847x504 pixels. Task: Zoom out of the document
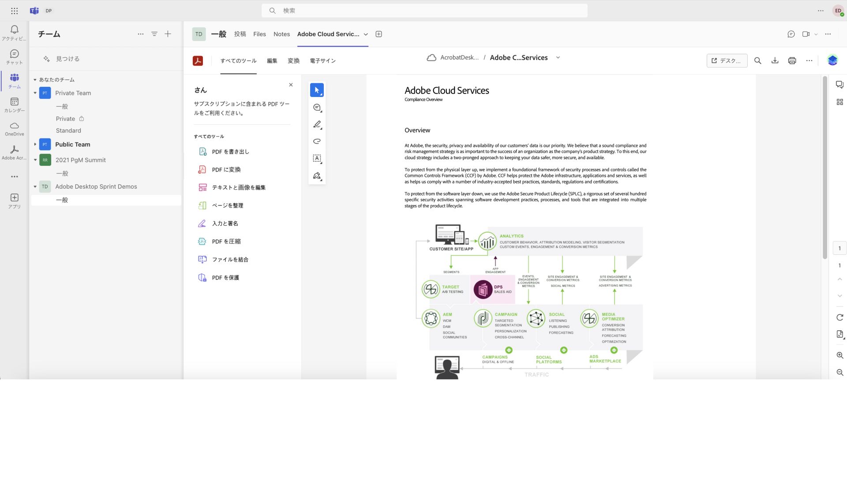click(x=840, y=373)
